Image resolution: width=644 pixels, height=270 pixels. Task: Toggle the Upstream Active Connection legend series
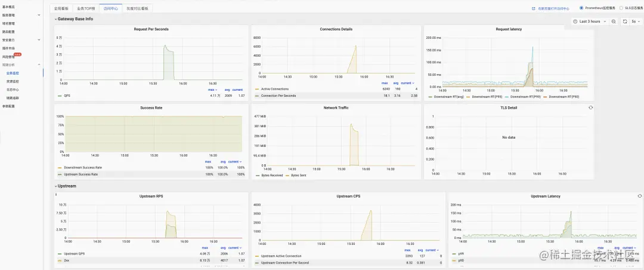(x=281, y=256)
